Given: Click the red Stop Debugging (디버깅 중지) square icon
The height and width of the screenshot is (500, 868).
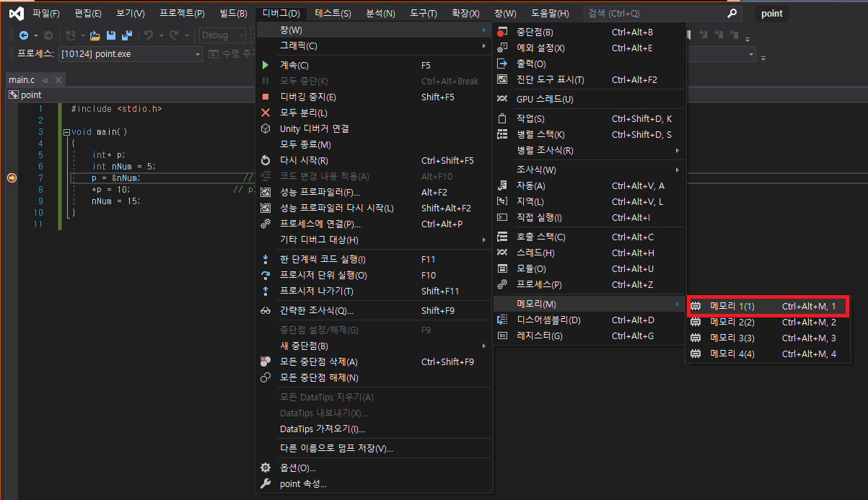Looking at the screenshot, I should (x=266, y=97).
